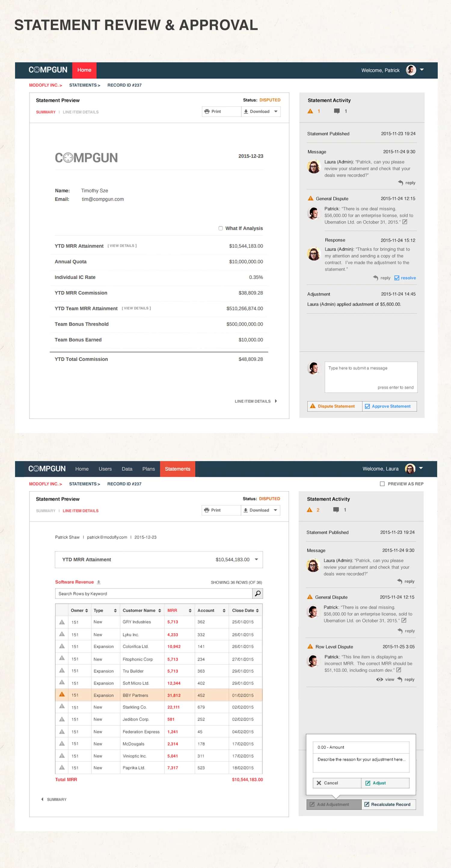Switch to Line Item Details tab in upper preview
The width and height of the screenshot is (451, 868).
pyautogui.click(x=81, y=112)
